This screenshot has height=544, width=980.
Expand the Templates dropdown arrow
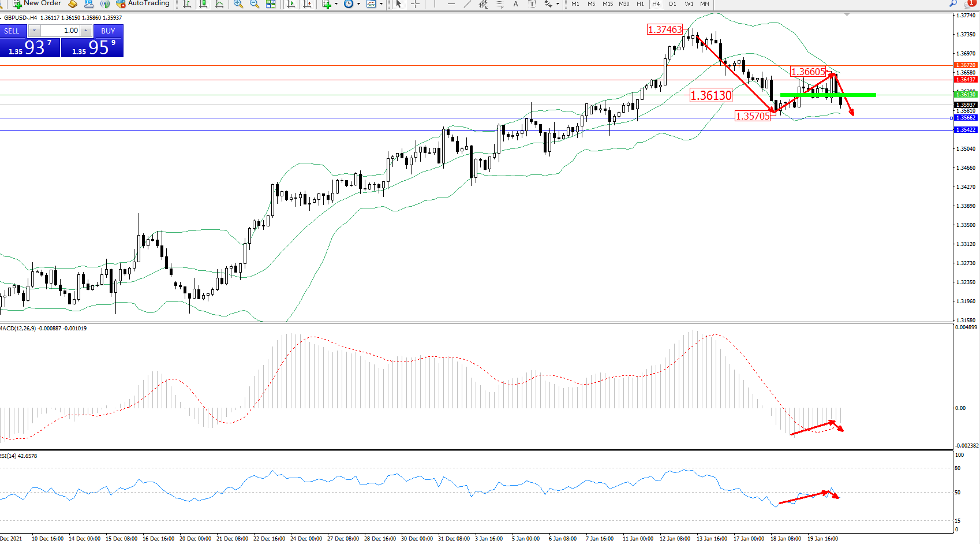pos(381,4)
